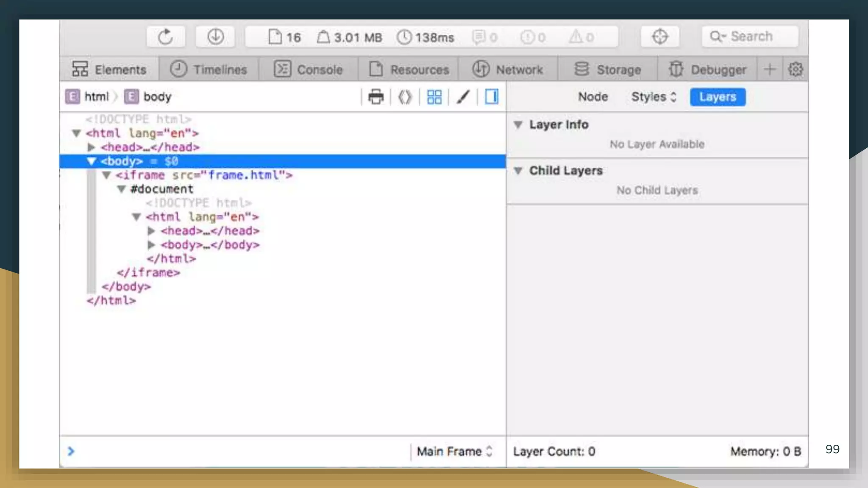Expand the head element node
868x488 pixels.
click(91, 147)
